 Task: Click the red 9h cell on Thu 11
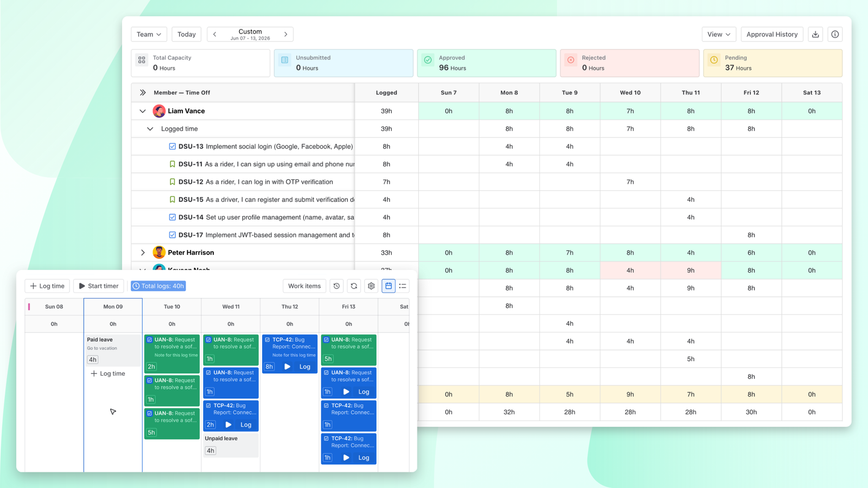[691, 271]
